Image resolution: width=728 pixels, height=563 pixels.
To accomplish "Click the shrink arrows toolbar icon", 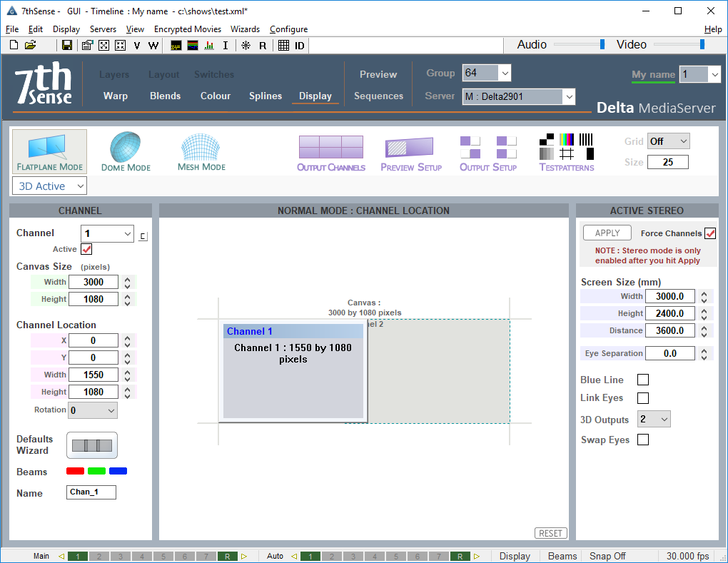I will pyautogui.click(x=120, y=45).
